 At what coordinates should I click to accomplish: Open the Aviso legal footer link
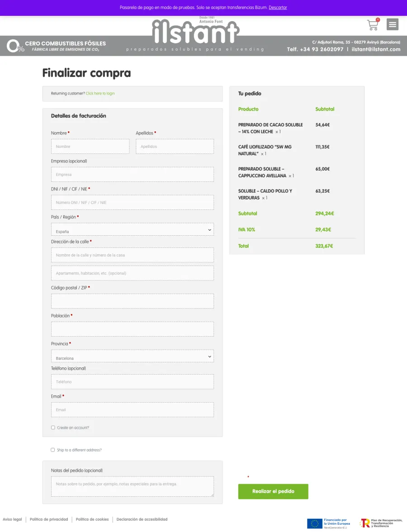pyautogui.click(x=12, y=519)
